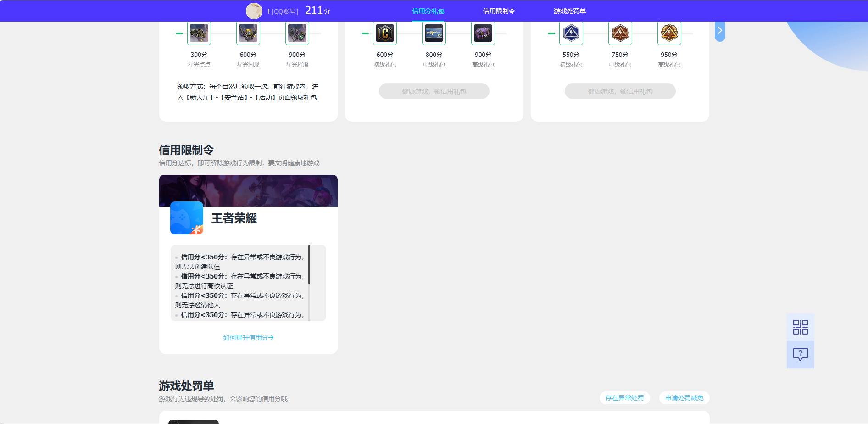Select the 900分 高级礼包 purple chest icon

click(483, 33)
